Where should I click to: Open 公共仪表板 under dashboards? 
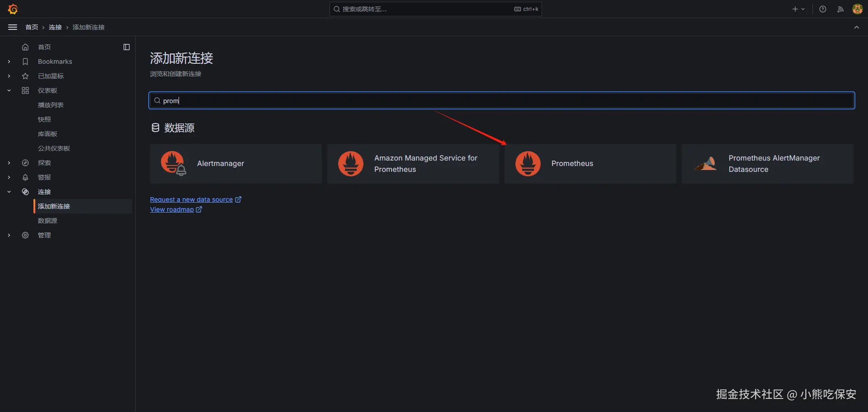point(54,148)
